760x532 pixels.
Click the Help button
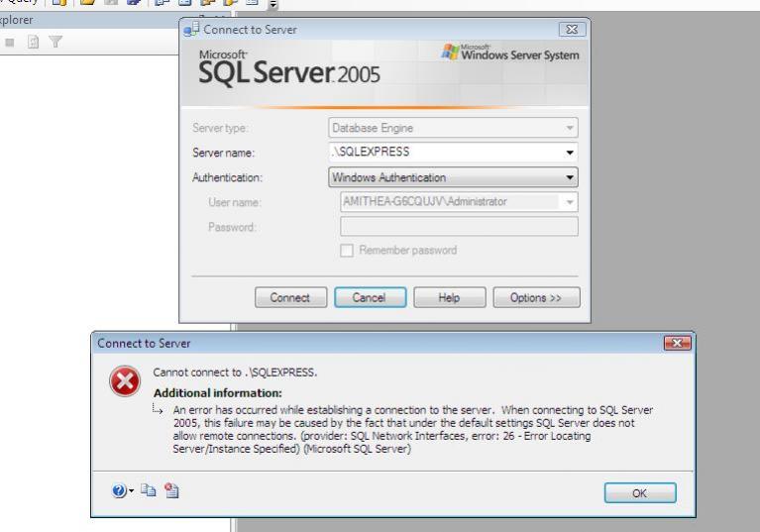coord(449,297)
